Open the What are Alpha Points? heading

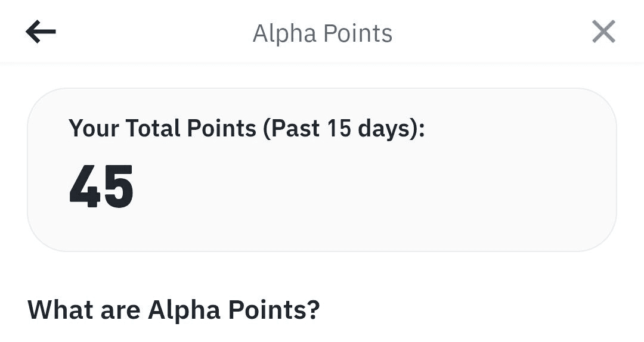pos(174,310)
